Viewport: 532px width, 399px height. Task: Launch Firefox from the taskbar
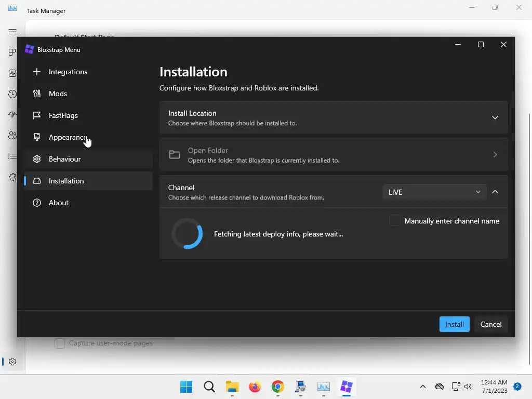(255, 387)
